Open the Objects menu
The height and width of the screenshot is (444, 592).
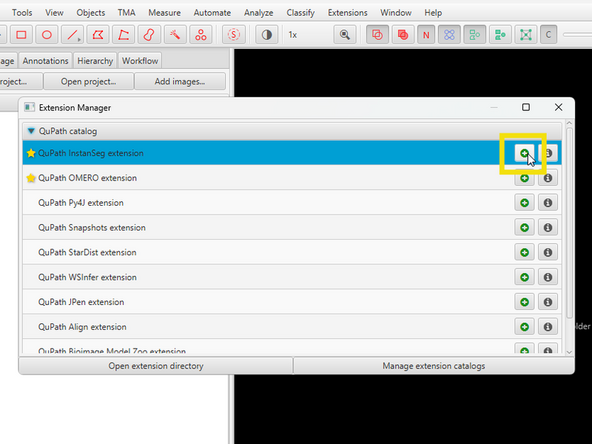(91, 13)
